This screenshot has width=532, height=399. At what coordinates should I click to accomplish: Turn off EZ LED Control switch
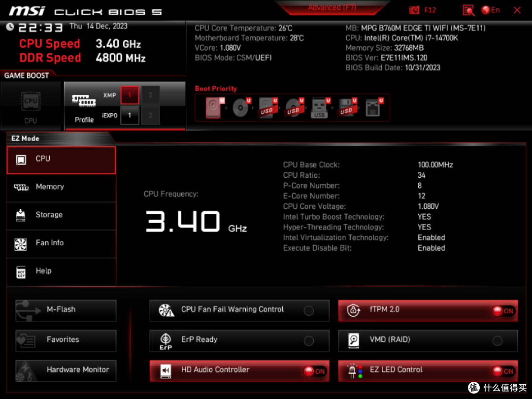point(503,371)
